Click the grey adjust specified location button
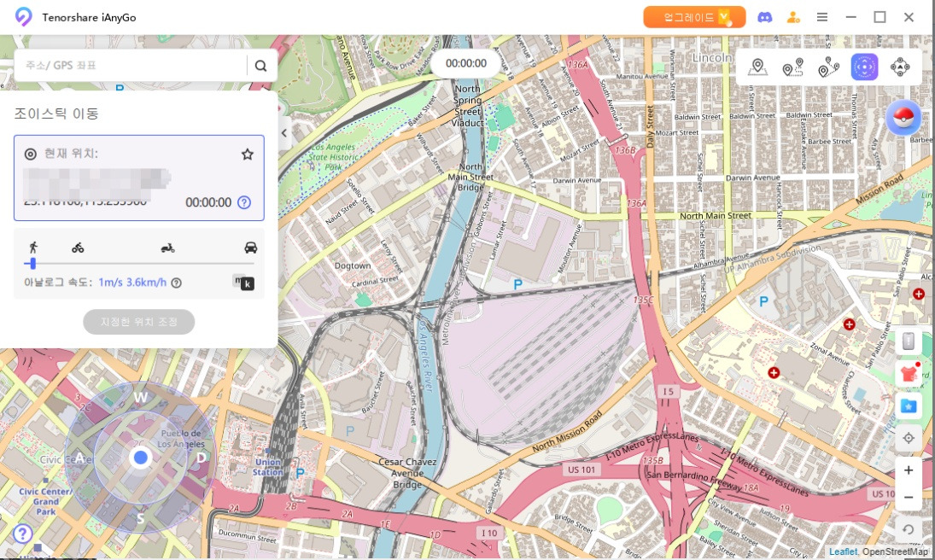 coord(139,322)
